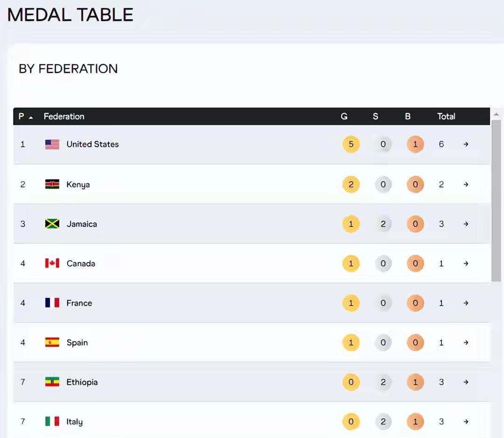This screenshot has width=504, height=438.
Task: Click the Canada flag icon
Action: [52, 263]
